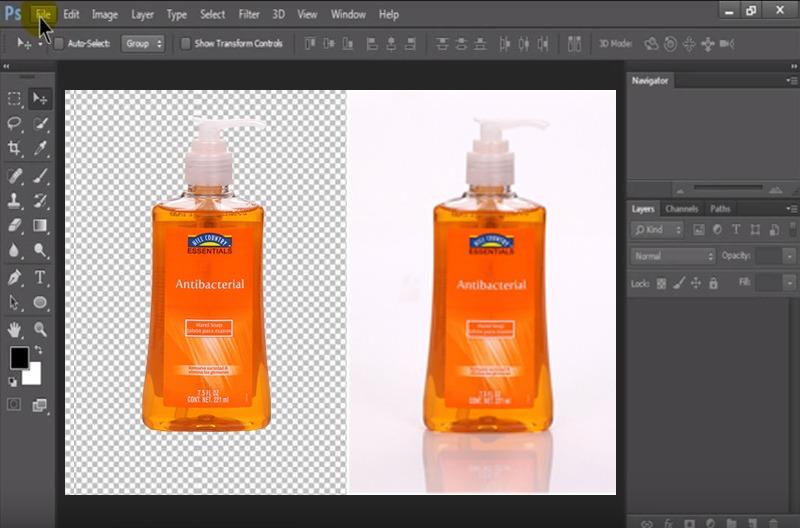Click the Navigator zoom slider
The height and width of the screenshot is (528, 800).
[x=728, y=188]
